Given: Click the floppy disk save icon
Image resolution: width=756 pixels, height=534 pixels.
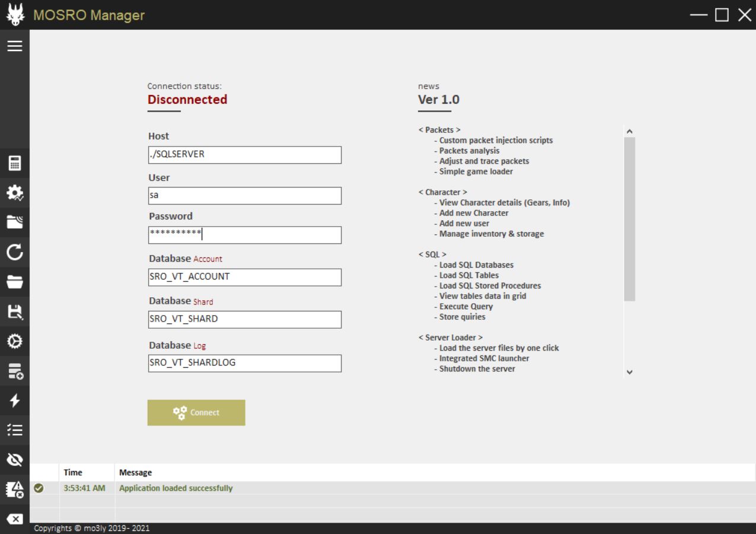Looking at the screenshot, I should tap(14, 311).
